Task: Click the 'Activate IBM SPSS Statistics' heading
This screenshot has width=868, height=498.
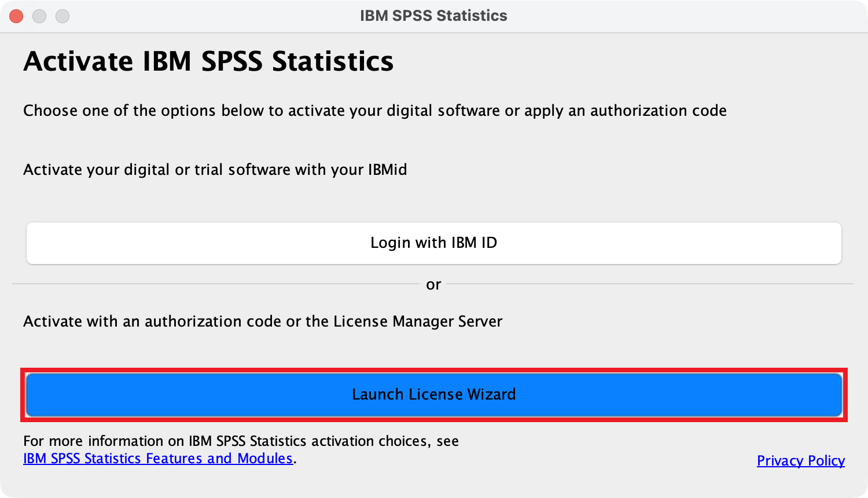Action: pyautogui.click(x=208, y=61)
